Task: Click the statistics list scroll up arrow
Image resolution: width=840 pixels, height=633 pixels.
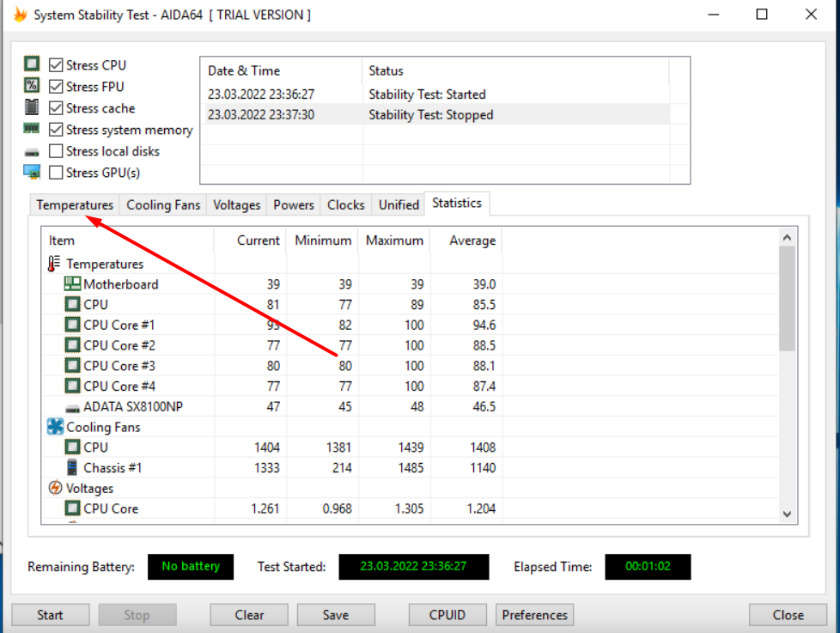Action: (787, 237)
